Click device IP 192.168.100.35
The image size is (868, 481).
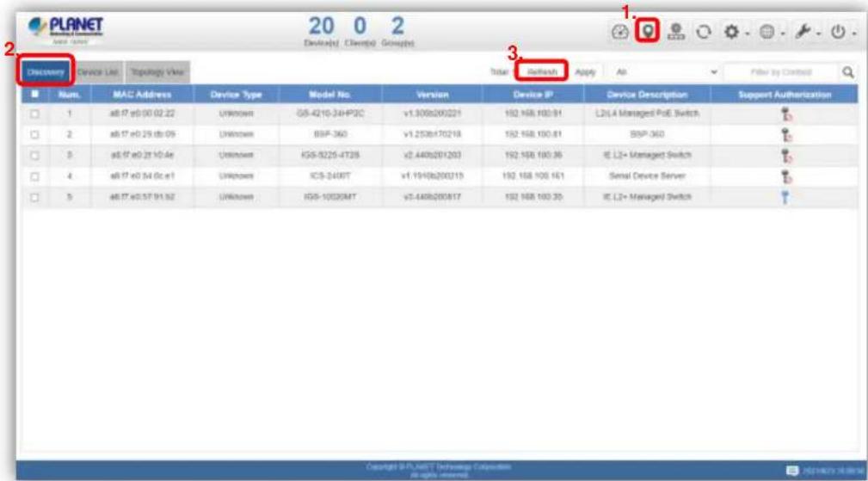pyautogui.click(x=533, y=196)
